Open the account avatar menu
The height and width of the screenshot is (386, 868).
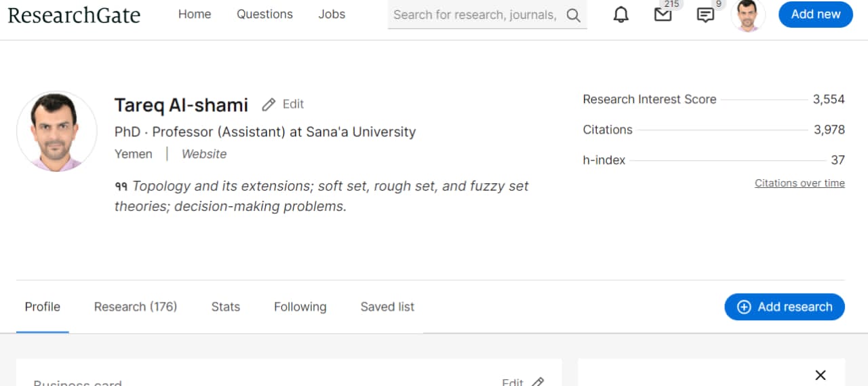coord(748,15)
